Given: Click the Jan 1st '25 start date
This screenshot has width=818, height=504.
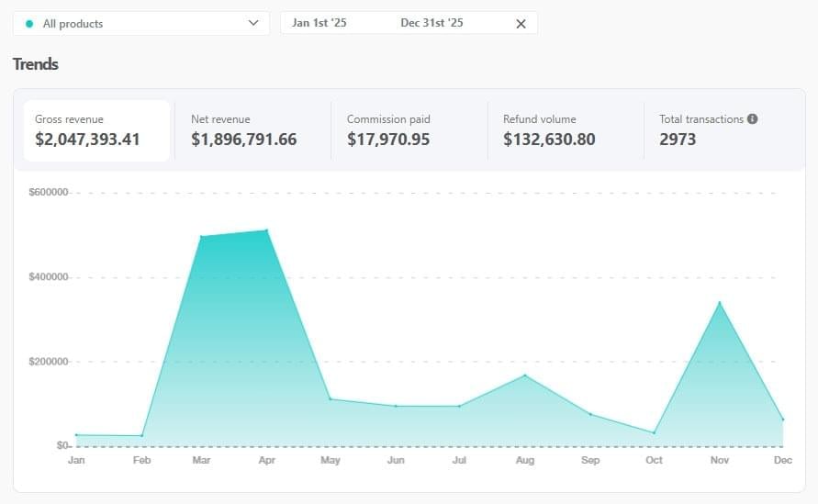Looking at the screenshot, I should point(319,23).
